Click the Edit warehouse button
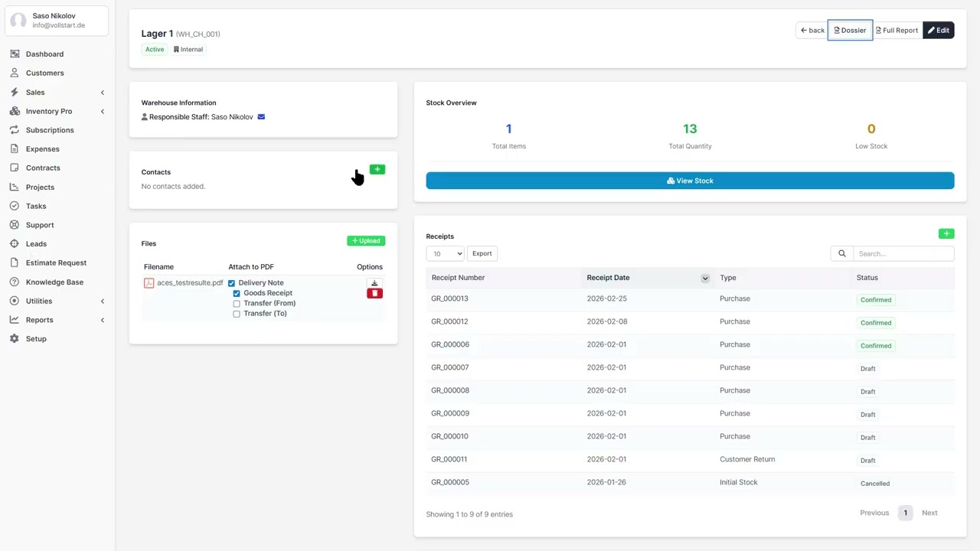 (939, 31)
